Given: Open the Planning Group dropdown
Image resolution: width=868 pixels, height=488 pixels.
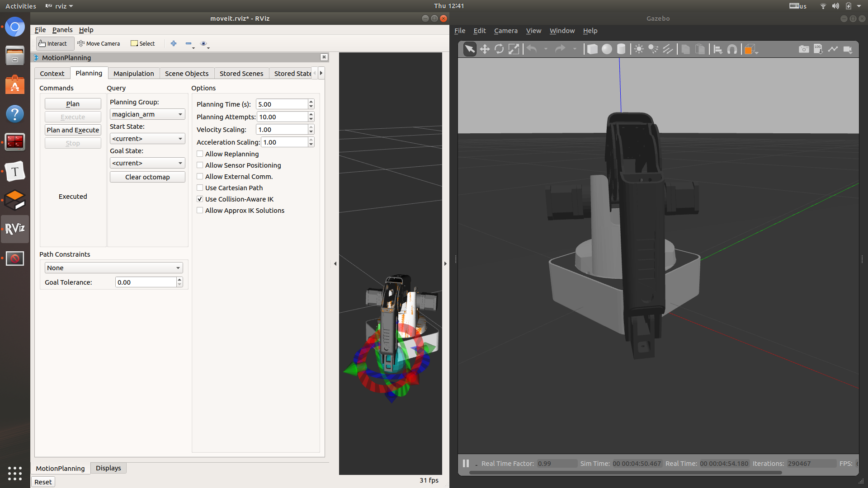Looking at the screenshot, I should click(x=147, y=114).
